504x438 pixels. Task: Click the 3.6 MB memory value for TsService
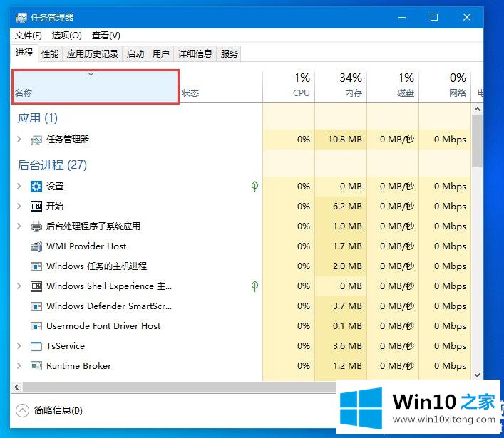[347, 346]
